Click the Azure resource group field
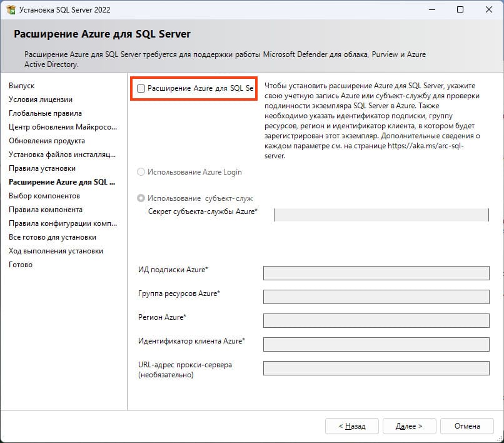This screenshot has height=443, width=504. (x=376, y=297)
